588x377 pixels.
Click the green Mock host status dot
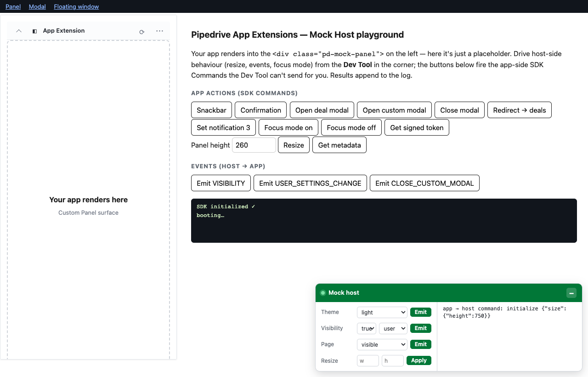[323, 293]
